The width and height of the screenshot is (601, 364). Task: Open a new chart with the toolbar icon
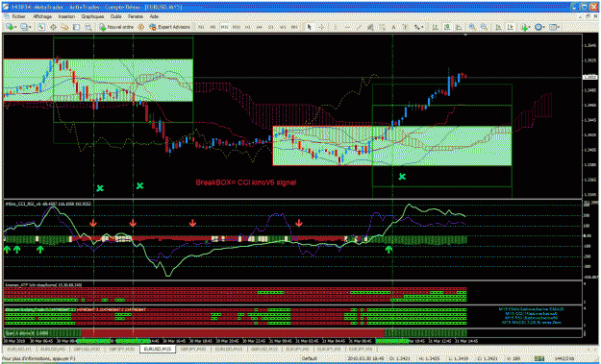pyautogui.click(x=10, y=27)
